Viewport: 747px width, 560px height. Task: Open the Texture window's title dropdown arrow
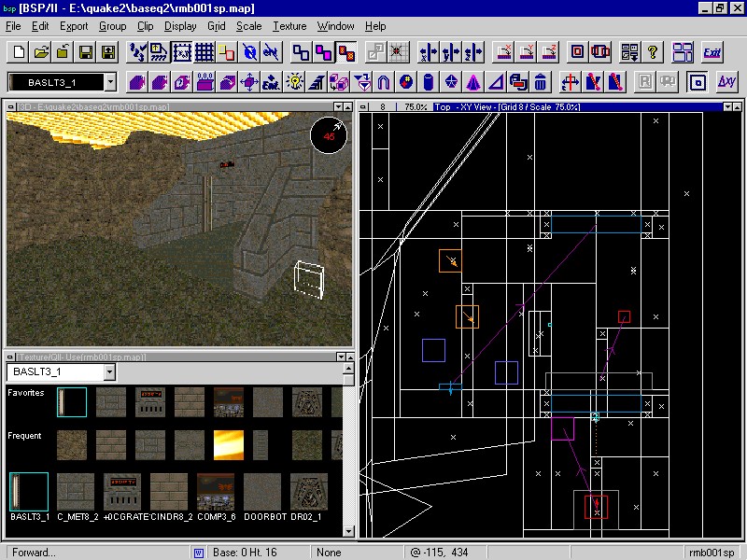341,357
